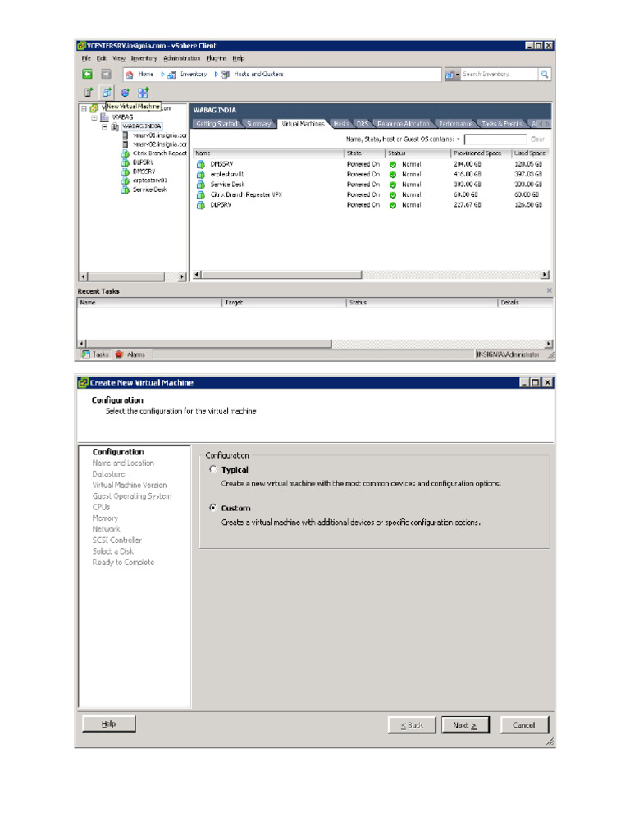Click the arrow before the Inventory breadcrumb
The width and height of the screenshot is (630, 840).
click(162, 75)
